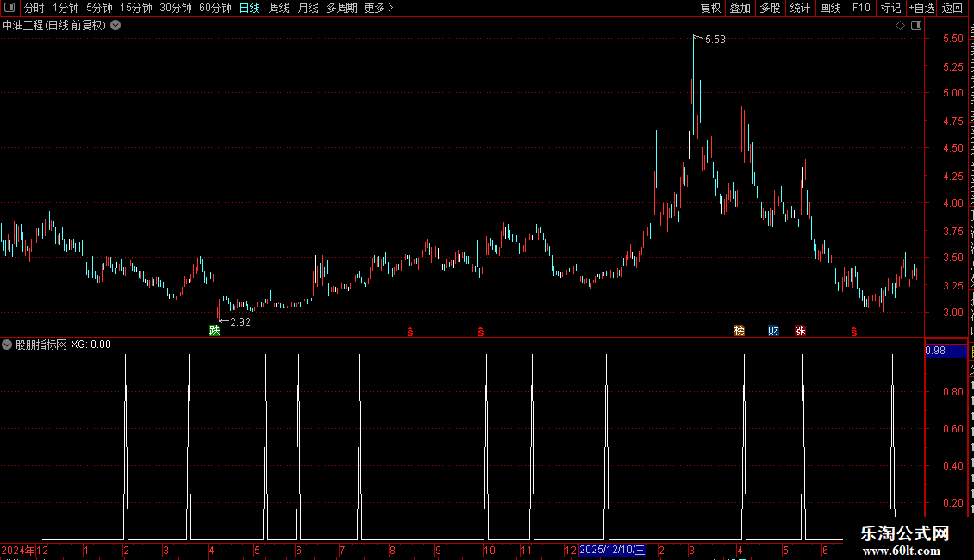The image size is (974, 560).
Task: Select the 30分钟 period tab
Action: pyautogui.click(x=176, y=8)
